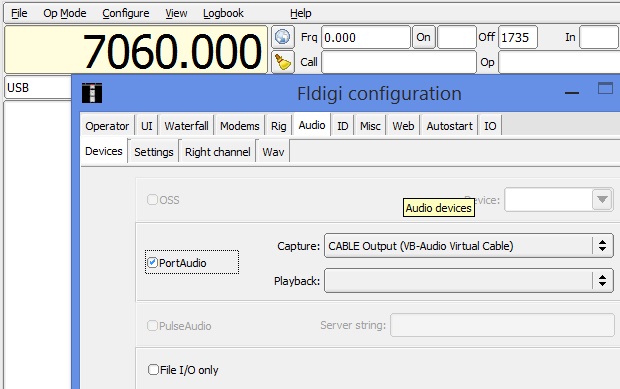
Task: Open the Op Mode menu
Action: pos(65,13)
